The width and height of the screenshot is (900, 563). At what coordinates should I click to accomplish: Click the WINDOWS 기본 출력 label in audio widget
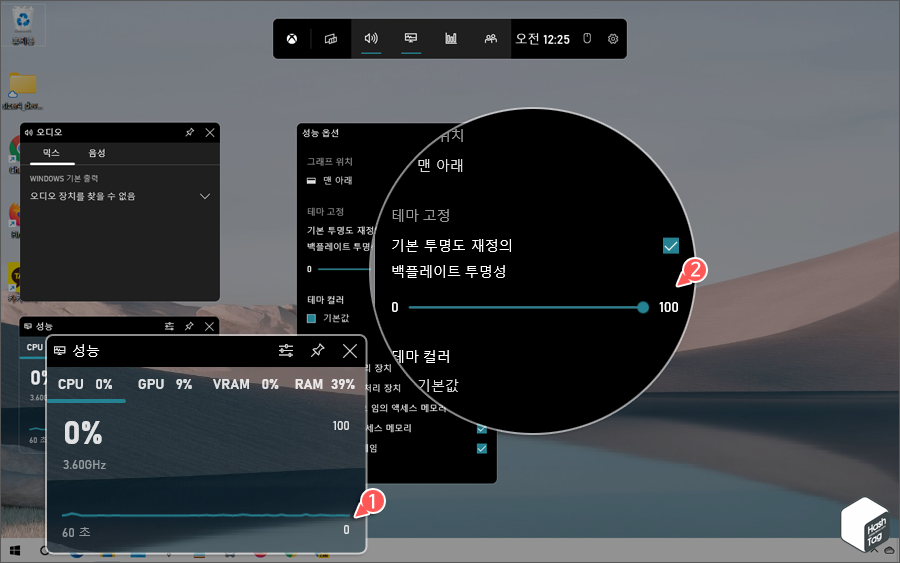[x=64, y=178]
